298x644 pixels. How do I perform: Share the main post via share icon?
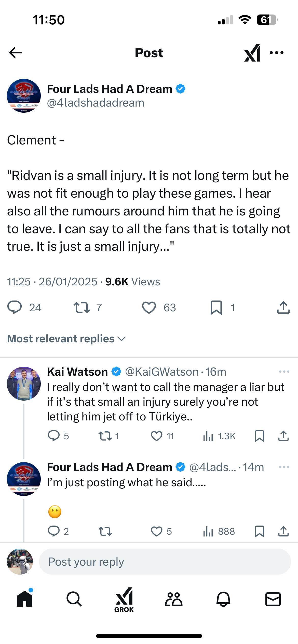coord(283,308)
